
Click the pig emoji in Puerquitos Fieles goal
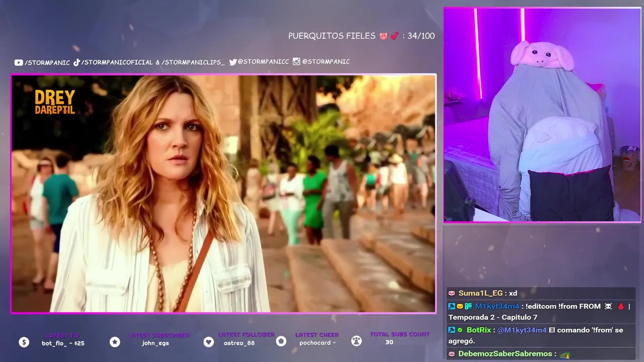pyautogui.click(x=383, y=36)
